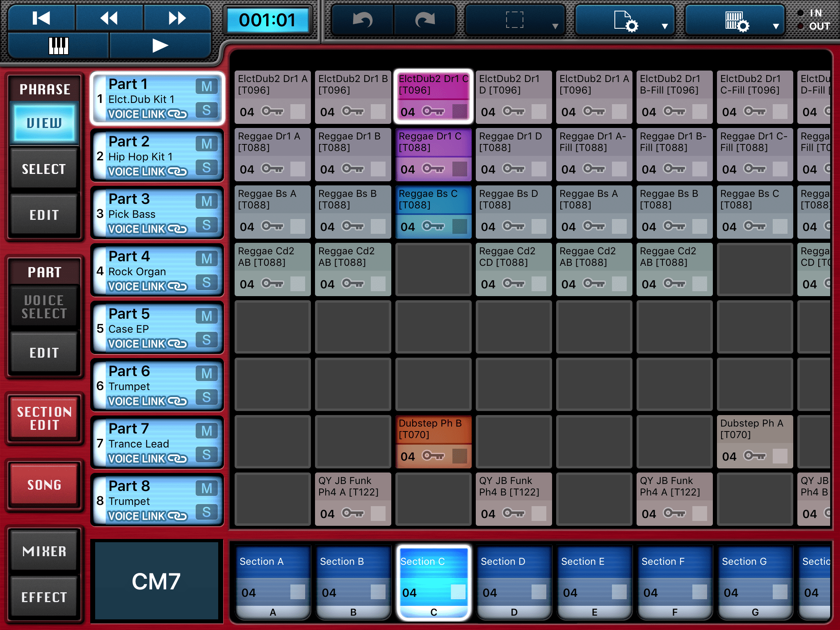This screenshot has width=840, height=630.
Task: Solo Part 3 Pick Bass
Action: (208, 225)
